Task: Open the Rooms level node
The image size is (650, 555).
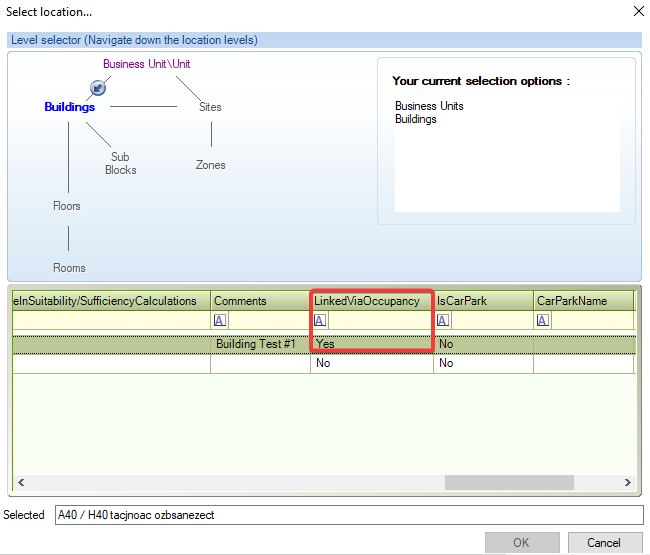Action: 69,268
